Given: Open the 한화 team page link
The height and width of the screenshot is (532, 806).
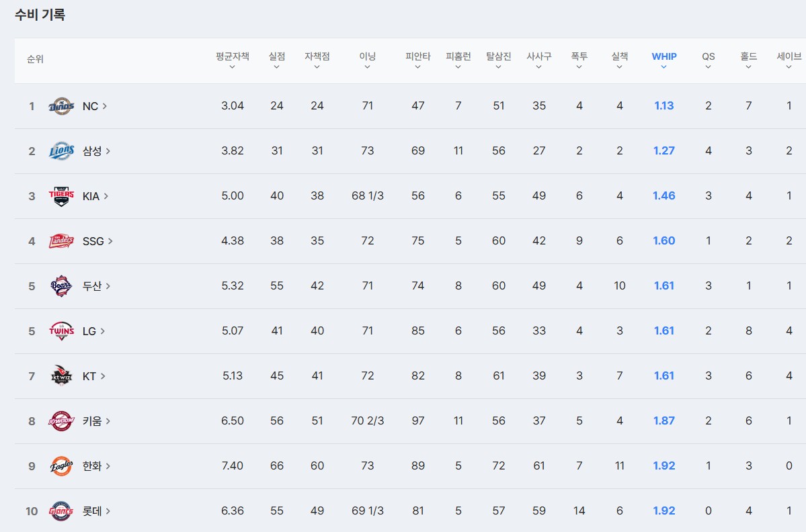Looking at the screenshot, I should [x=95, y=466].
